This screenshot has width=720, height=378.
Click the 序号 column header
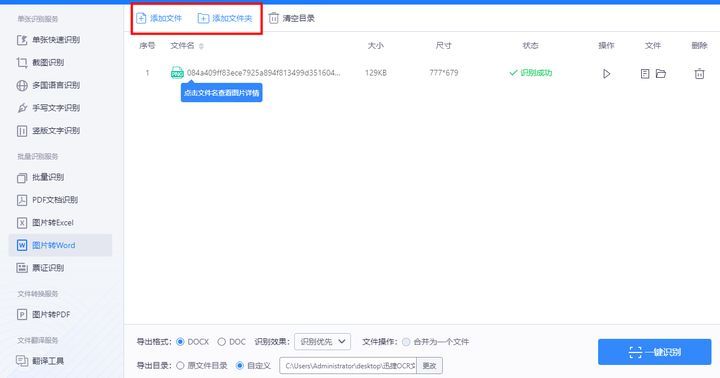[x=147, y=45]
